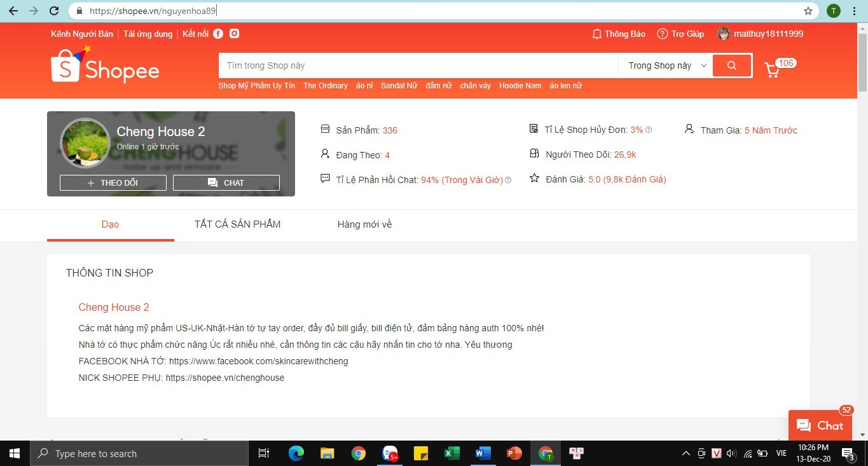Launch Microsoft Edge from the taskbar
The image size is (868, 466).
[x=296, y=453]
